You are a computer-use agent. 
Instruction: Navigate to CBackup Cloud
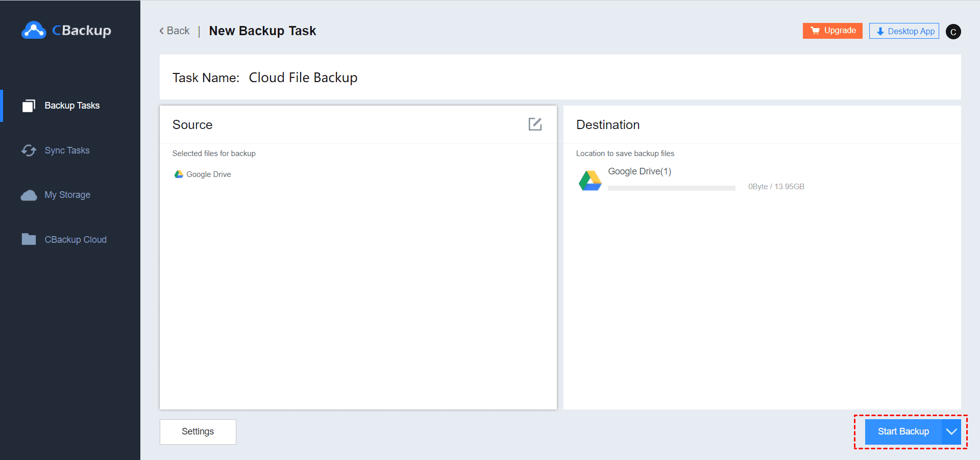click(76, 240)
